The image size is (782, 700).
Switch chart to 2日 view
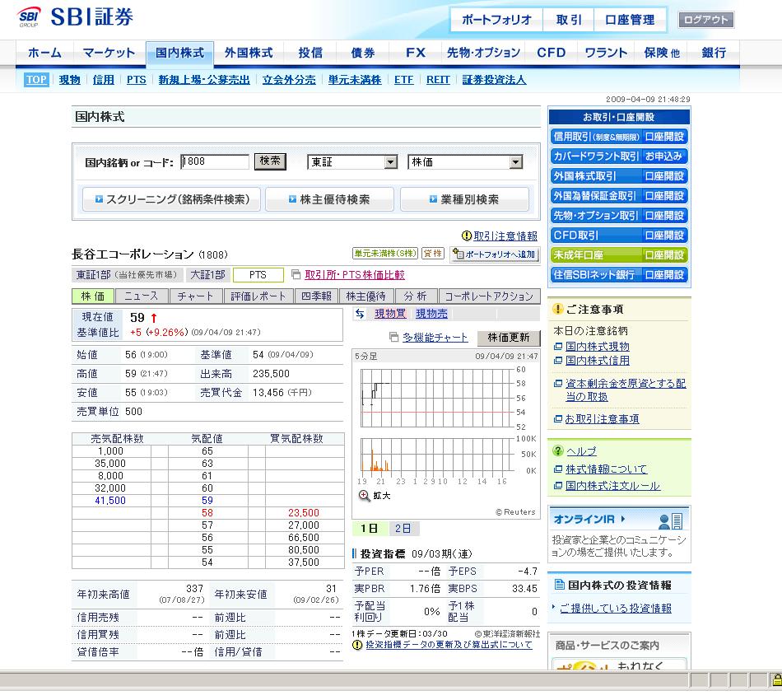(403, 529)
